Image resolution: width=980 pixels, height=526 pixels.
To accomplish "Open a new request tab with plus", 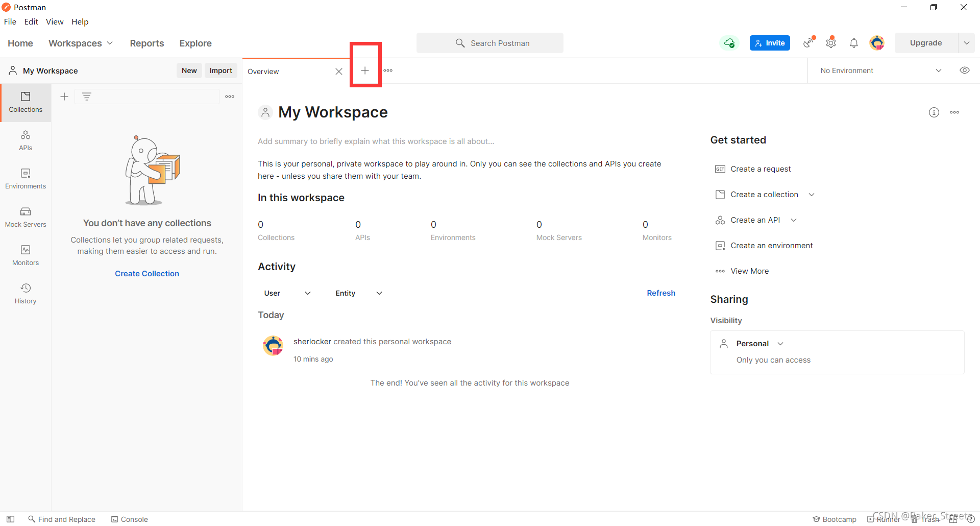I will (365, 70).
